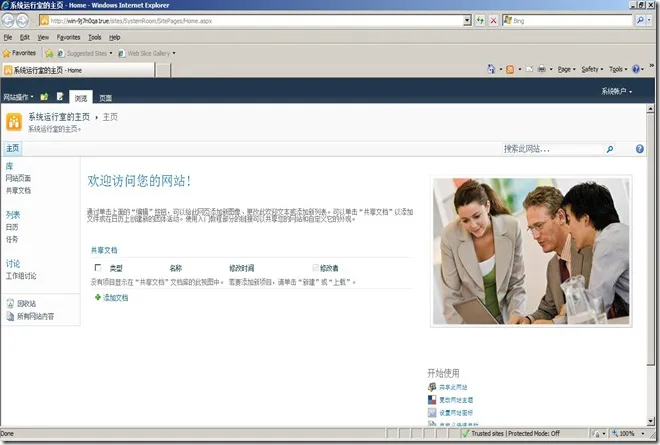Switch to the 浏览 ribbon tab
The height and width of the screenshot is (445, 660).
(x=81, y=98)
